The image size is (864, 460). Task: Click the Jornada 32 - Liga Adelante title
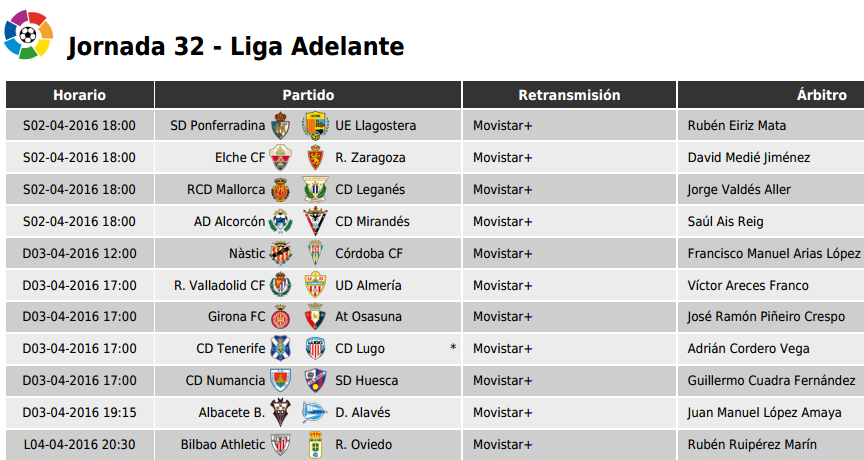click(x=236, y=46)
